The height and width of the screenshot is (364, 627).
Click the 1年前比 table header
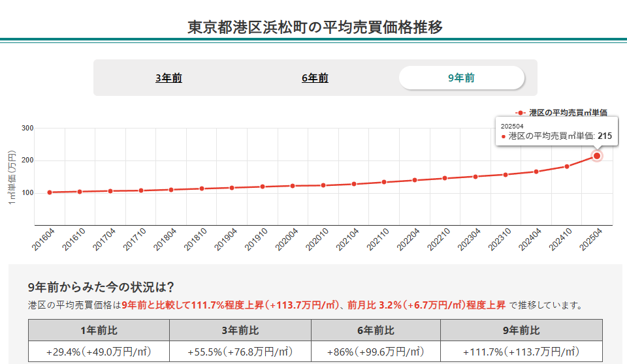[x=99, y=330]
